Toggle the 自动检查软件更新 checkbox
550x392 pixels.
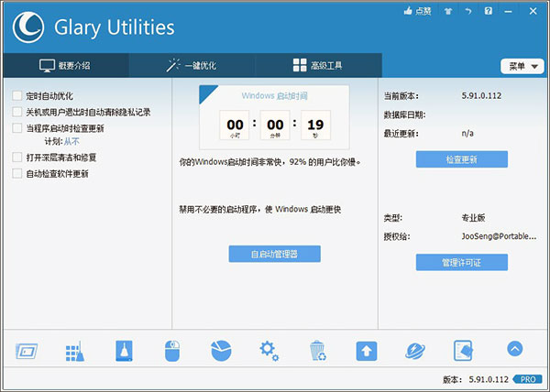(18, 173)
